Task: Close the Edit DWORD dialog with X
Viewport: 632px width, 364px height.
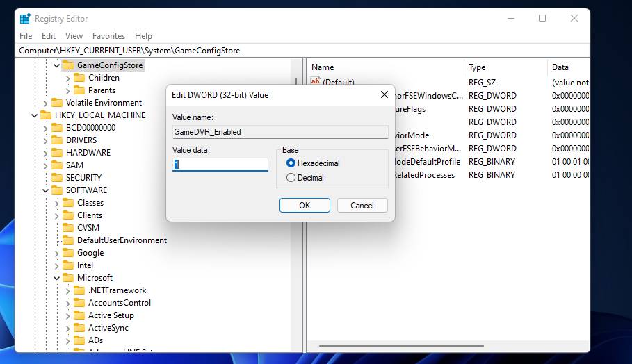Action: pos(384,94)
